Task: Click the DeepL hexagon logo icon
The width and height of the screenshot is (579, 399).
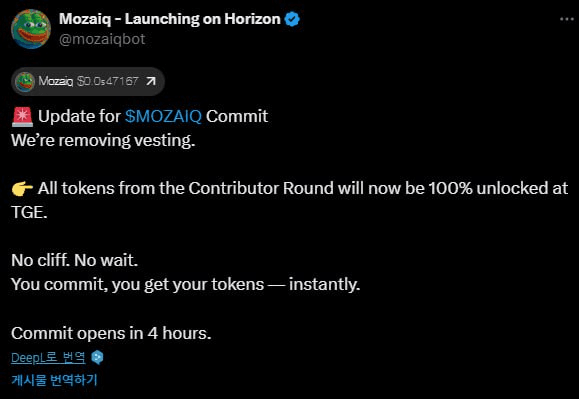Action: pyautogui.click(x=97, y=357)
